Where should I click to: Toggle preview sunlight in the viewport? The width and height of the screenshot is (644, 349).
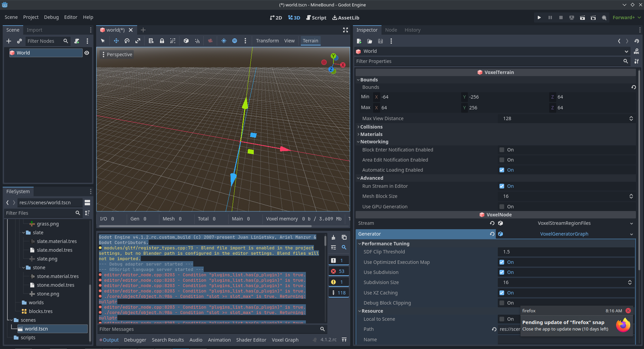coord(224,41)
